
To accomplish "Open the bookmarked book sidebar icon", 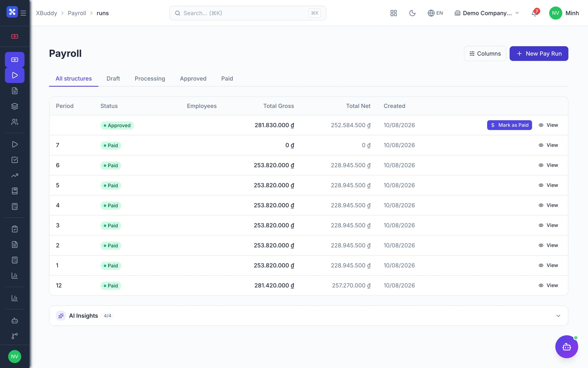I will (x=14, y=191).
